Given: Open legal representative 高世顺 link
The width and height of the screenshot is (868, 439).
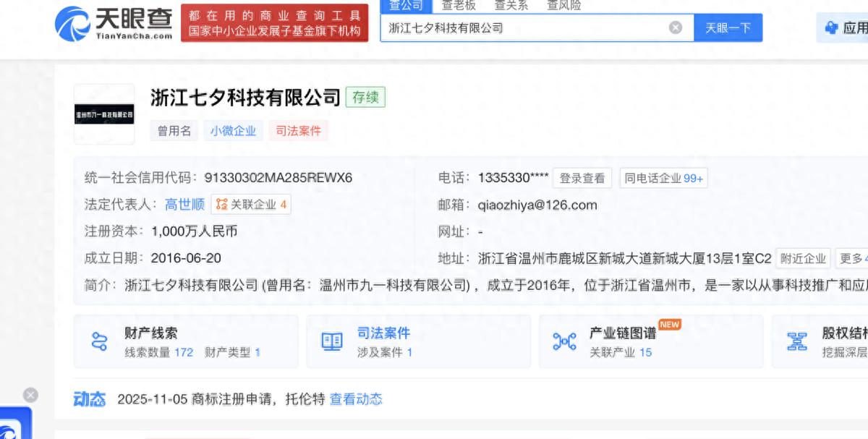Looking at the screenshot, I should (184, 205).
